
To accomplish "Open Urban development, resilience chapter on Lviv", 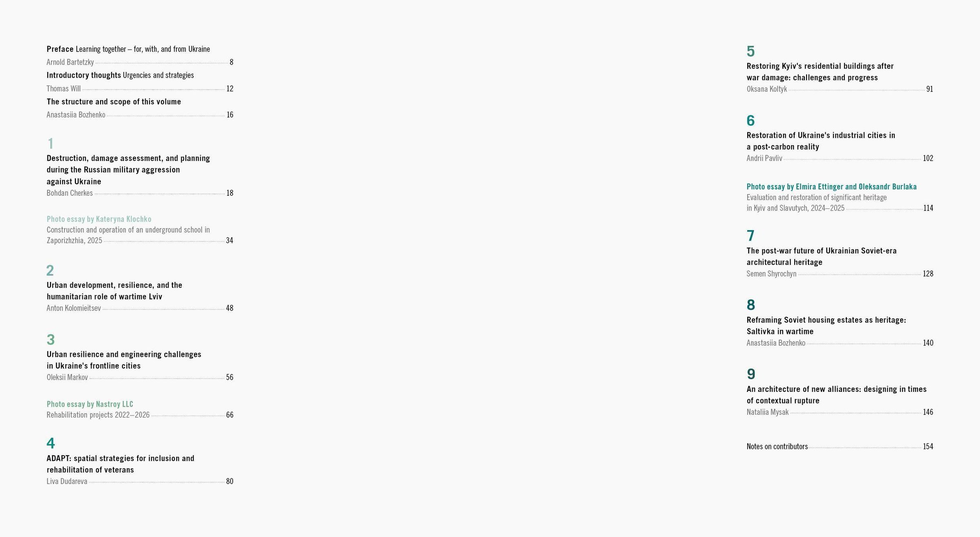I will 114,291.
